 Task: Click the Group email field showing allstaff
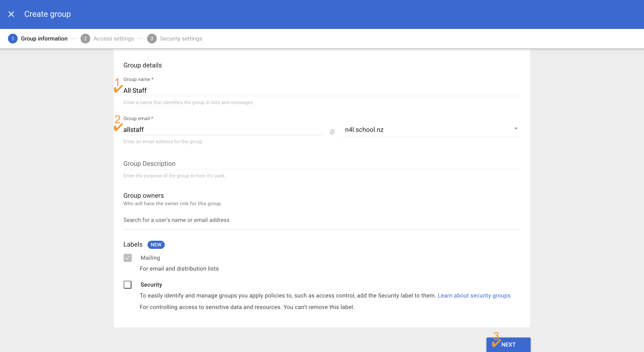222,129
